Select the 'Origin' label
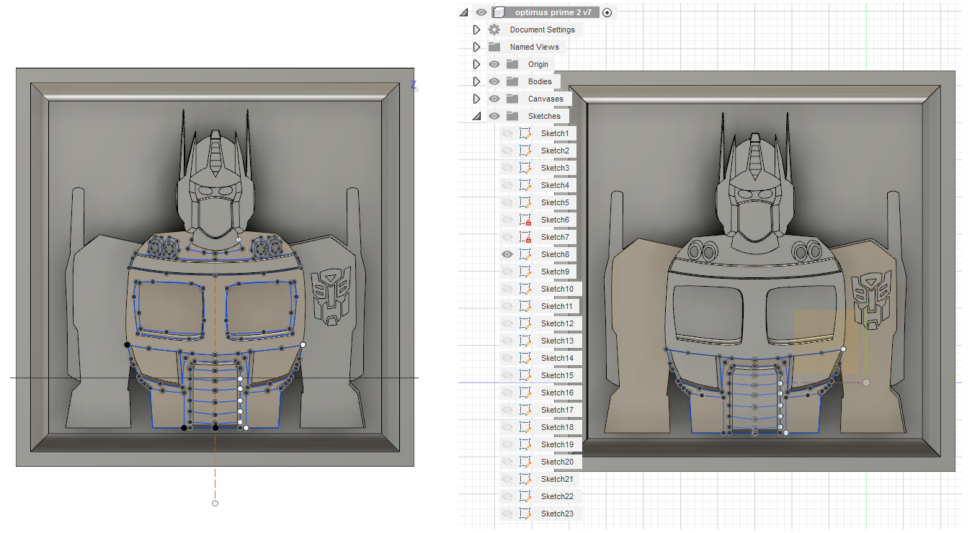The width and height of the screenshot is (980, 533). (538, 64)
